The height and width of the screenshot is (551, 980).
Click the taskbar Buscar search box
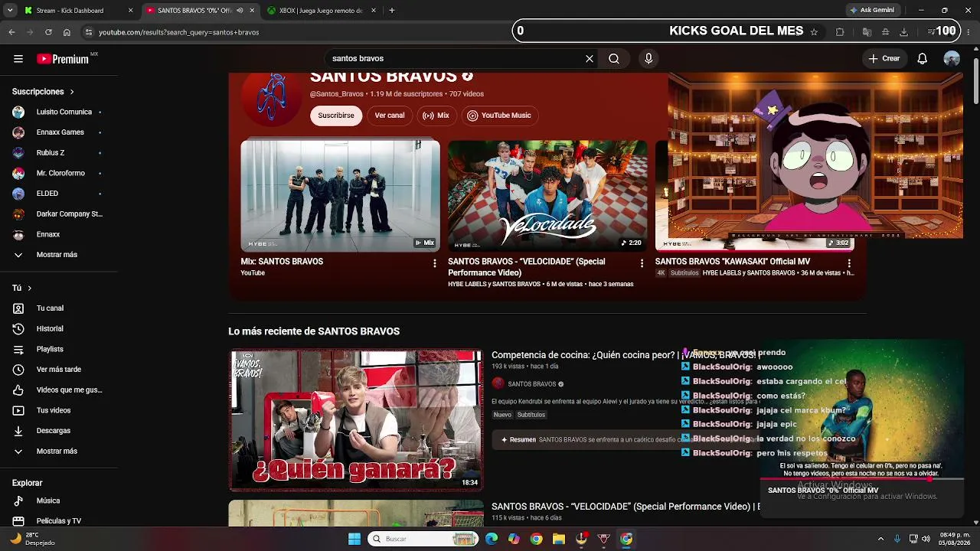coord(423,539)
